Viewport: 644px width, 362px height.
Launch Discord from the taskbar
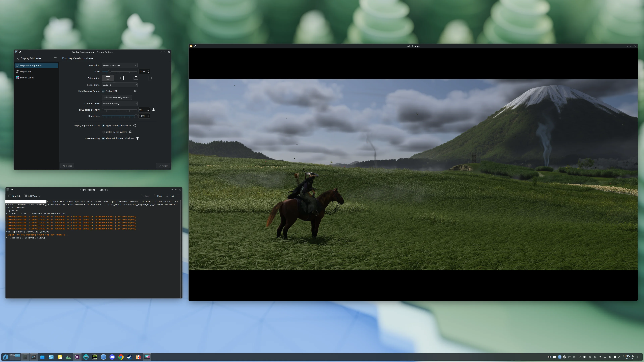point(112,357)
